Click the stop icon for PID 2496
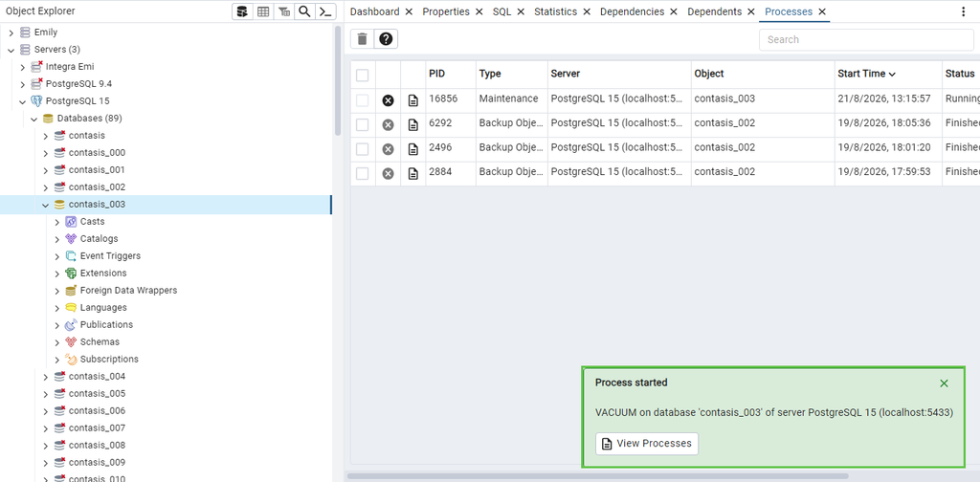This screenshot has height=482, width=980. coord(389,149)
